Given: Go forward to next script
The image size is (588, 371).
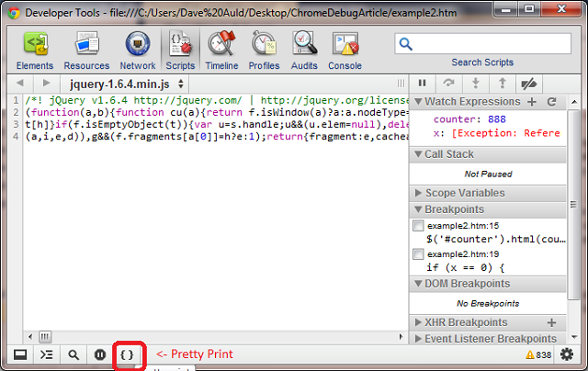Looking at the screenshot, I should point(46,84).
